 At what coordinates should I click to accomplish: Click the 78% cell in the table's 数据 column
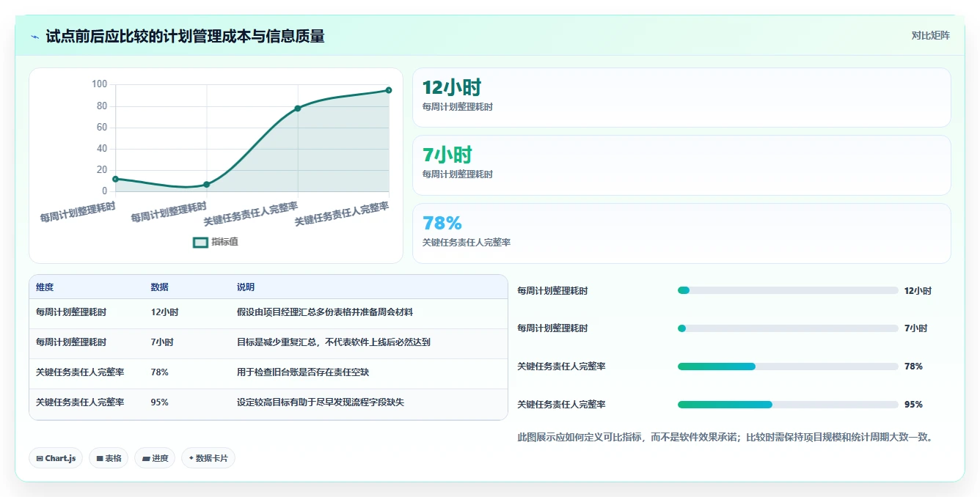click(x=159, y=372)
